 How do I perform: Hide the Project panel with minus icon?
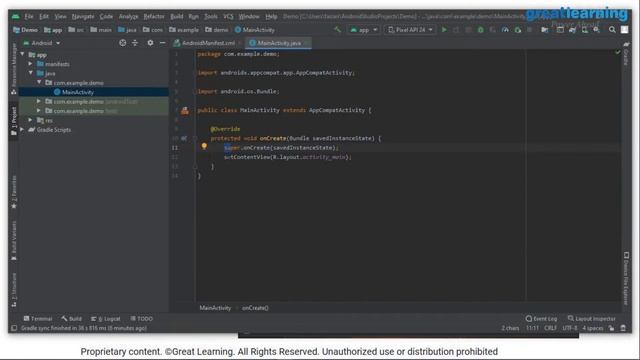(162, 43)
